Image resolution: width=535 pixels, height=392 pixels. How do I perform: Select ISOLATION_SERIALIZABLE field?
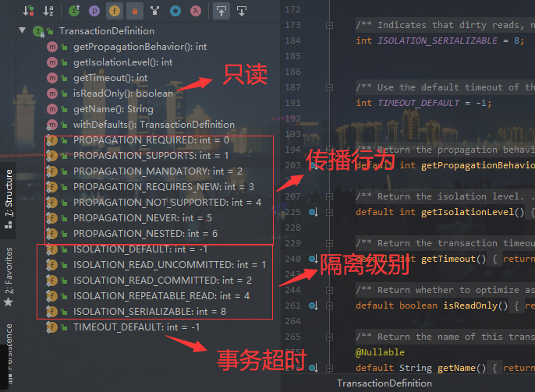tap(150, 312)
